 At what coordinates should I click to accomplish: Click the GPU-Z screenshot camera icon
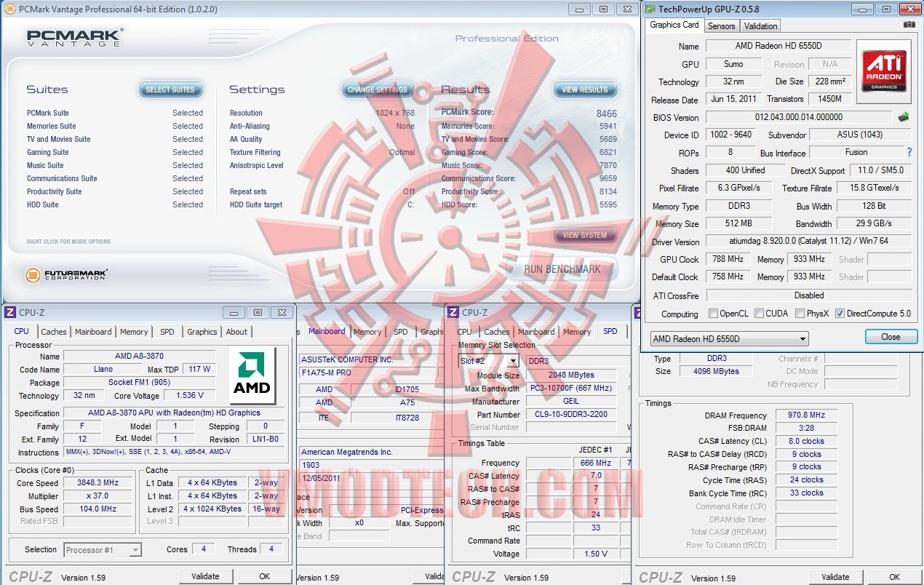point(909,25)
